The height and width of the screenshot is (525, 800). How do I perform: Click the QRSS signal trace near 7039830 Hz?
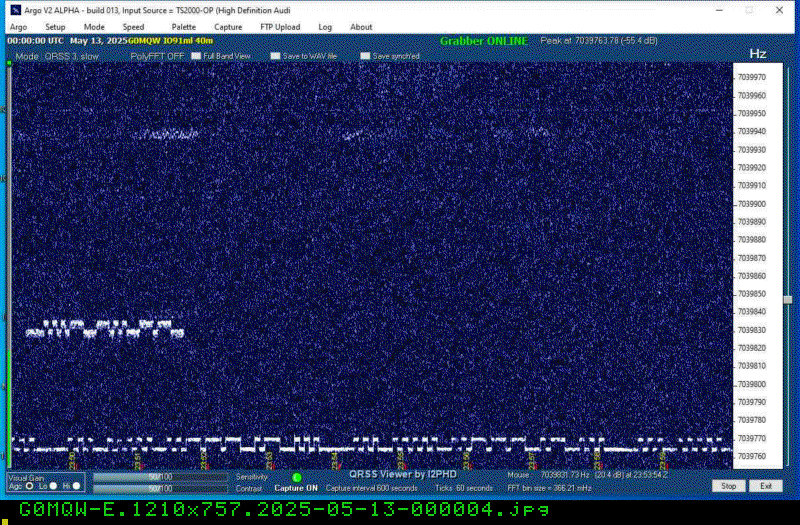click(x=105, y=329)
